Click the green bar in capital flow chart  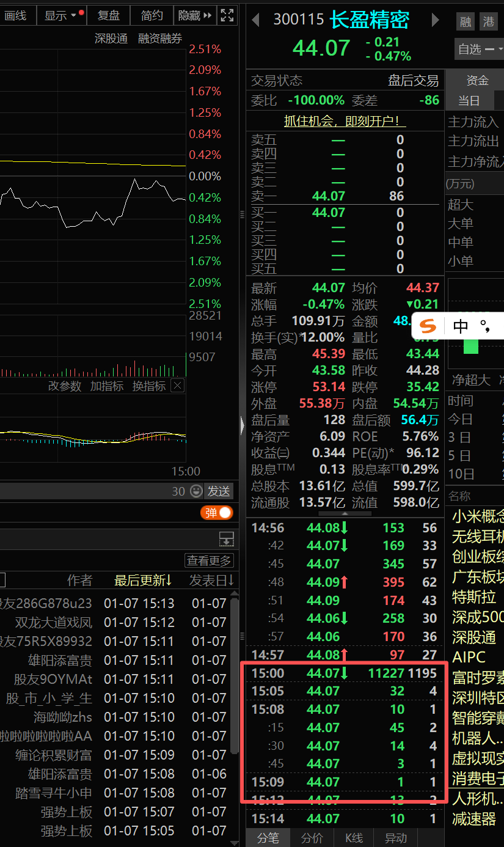471,346
